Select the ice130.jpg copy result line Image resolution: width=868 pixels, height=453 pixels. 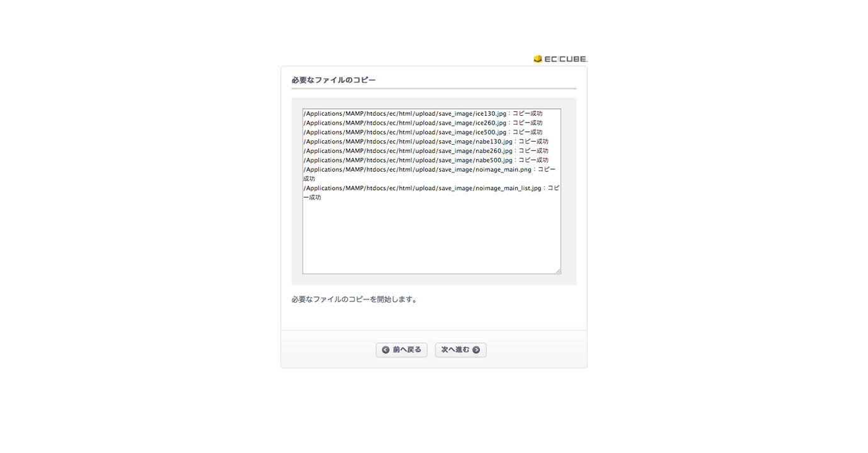423,114
